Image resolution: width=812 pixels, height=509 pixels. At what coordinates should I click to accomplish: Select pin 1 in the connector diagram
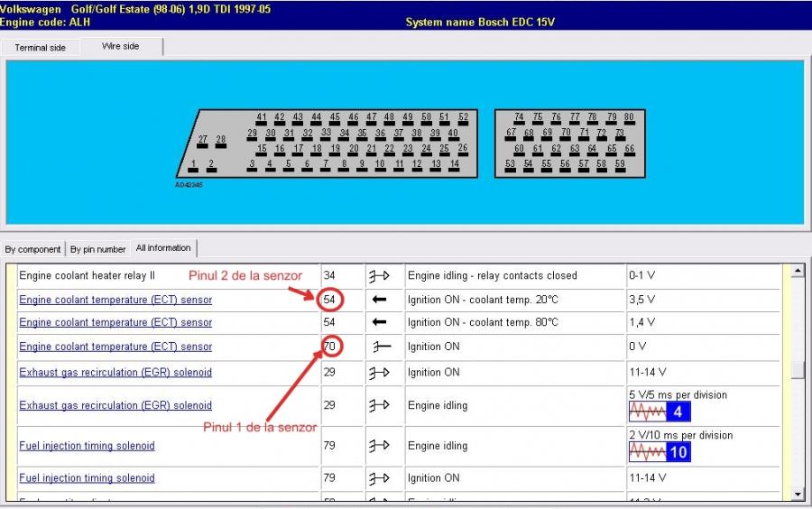[193, 166]
